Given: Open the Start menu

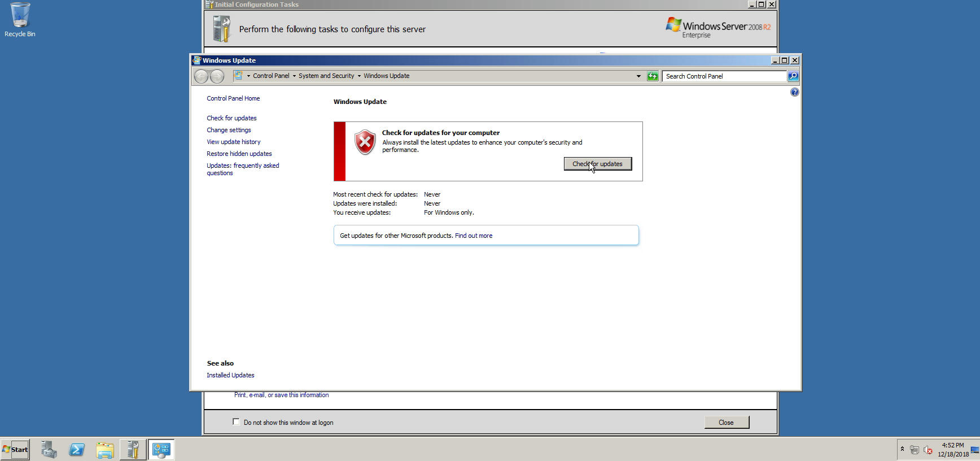Looking at the screenshot, I should click(x=15, y=450).
